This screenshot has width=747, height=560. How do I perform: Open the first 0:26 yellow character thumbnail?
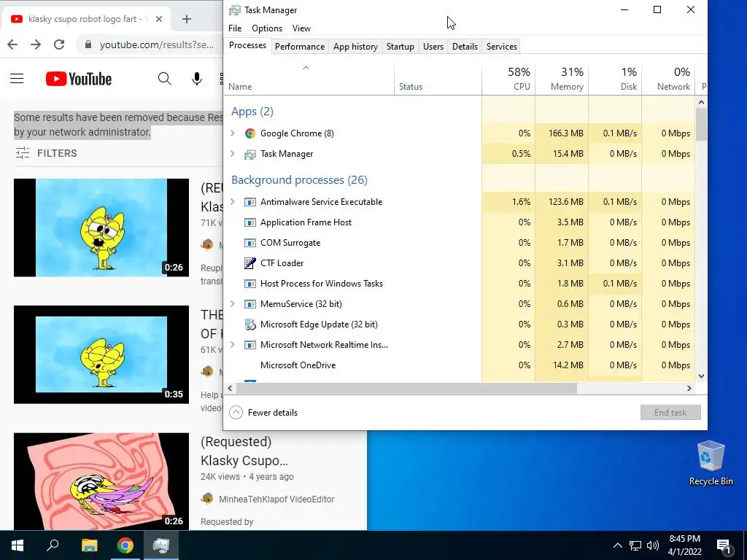click(101, 227)
